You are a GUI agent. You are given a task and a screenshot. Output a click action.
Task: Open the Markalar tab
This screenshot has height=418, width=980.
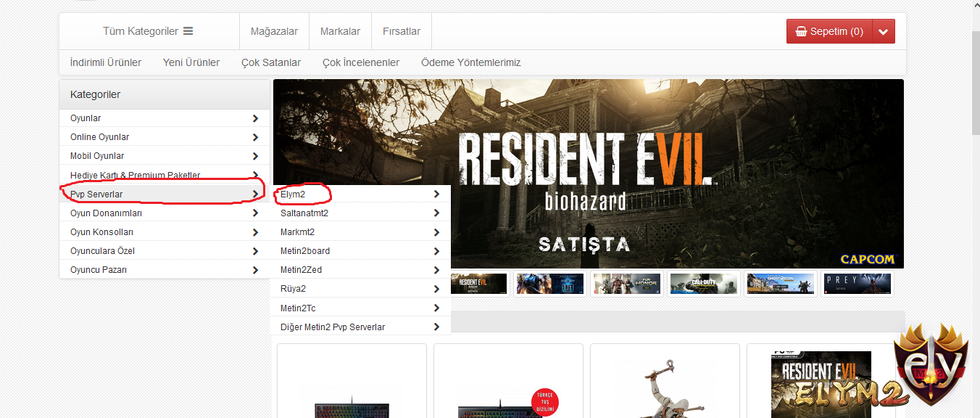(x=341, y=31)
